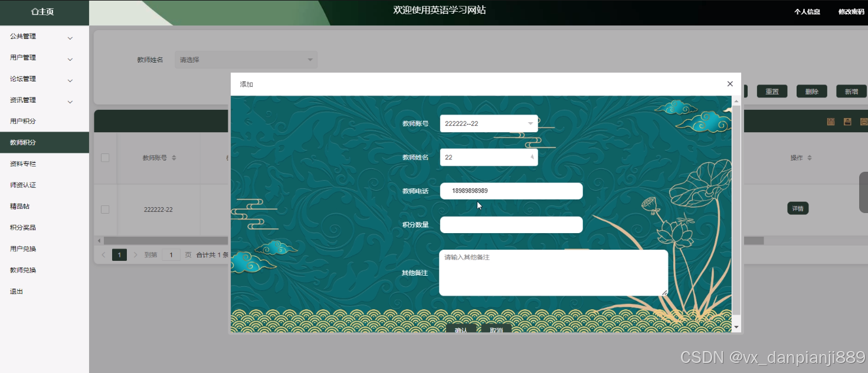Screen dimensions: 868x373
Task: Sort by the 操作 column arrows
Action: tap(810, 158)
